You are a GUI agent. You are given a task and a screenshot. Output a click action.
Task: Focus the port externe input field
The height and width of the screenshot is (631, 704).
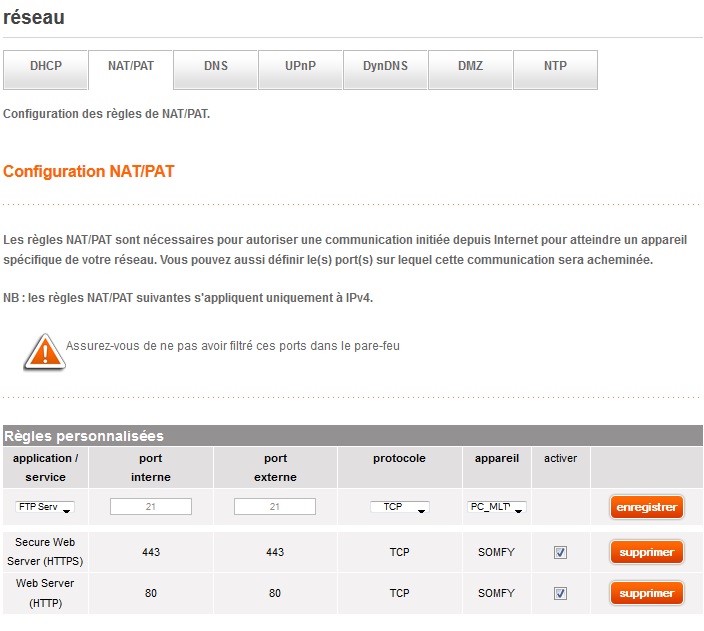[x=275, y=507]
